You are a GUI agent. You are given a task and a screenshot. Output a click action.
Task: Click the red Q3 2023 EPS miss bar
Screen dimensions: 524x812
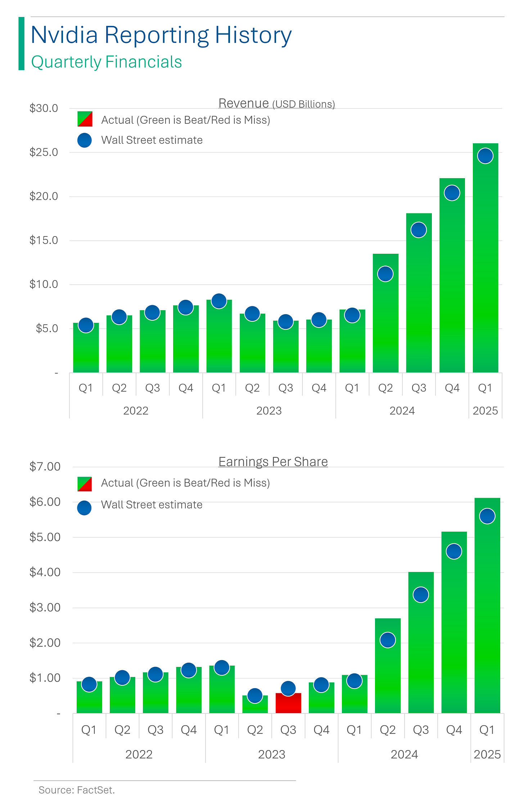pos(288,703)
